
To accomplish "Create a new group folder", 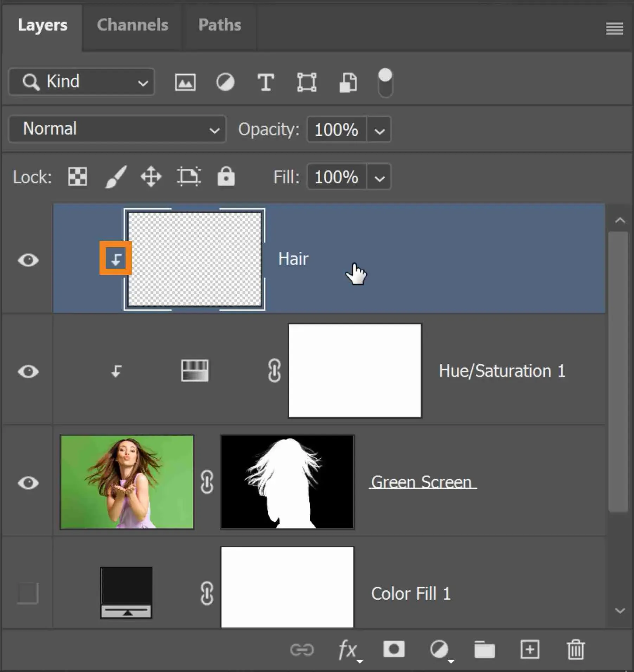I will 484,649.
